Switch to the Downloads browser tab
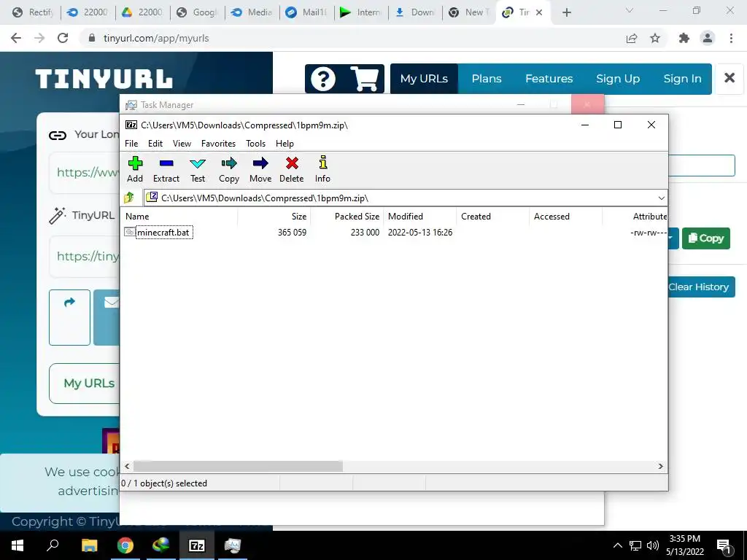 click(x=415, y=12)
